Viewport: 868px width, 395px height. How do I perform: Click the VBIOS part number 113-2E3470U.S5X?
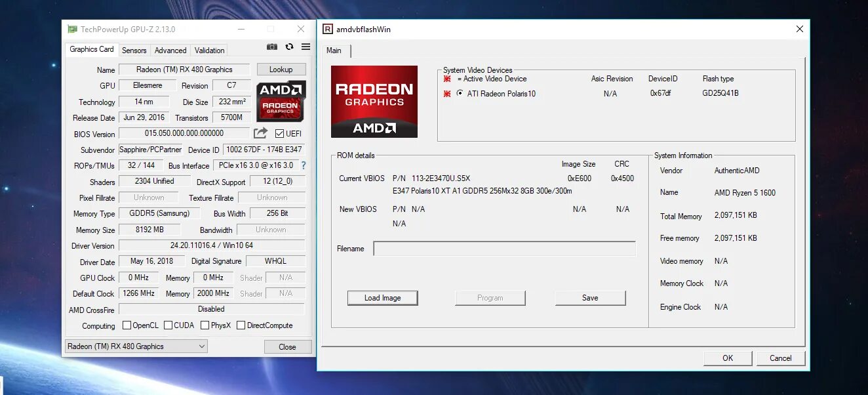click(x=441, y=178)
